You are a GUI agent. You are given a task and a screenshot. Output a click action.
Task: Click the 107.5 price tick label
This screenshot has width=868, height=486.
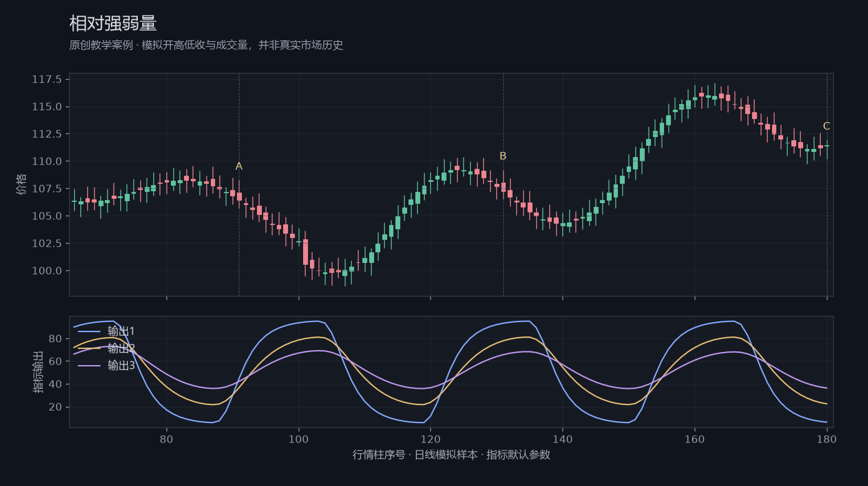point(47,189)
